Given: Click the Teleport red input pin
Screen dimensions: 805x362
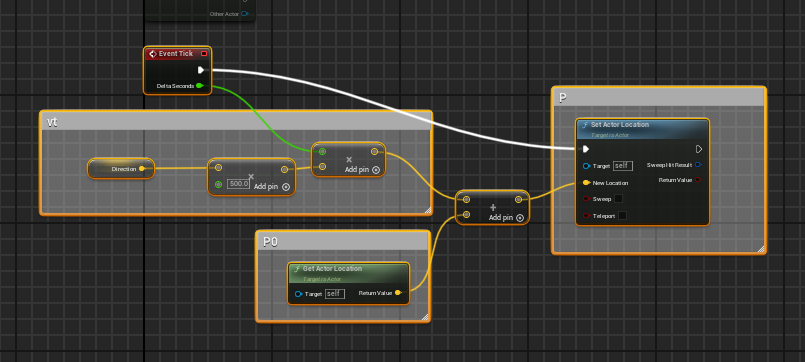Looking at the screenshot, I should [586, 216].
